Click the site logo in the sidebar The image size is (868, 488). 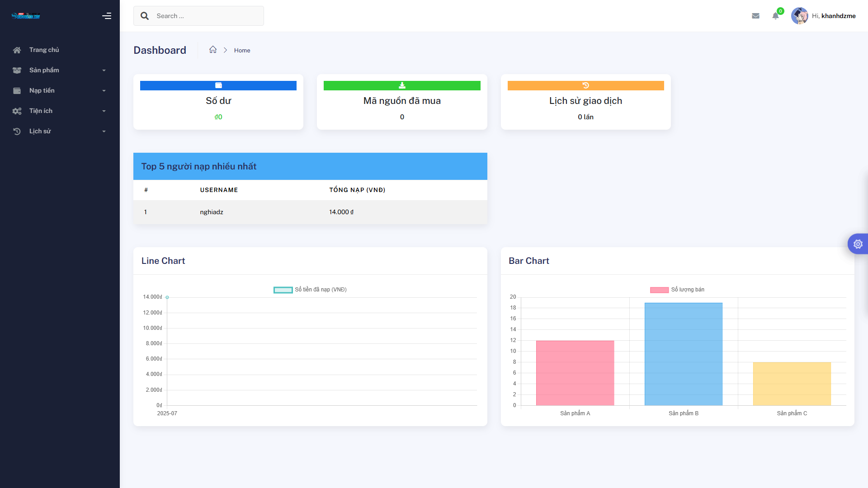26,16
